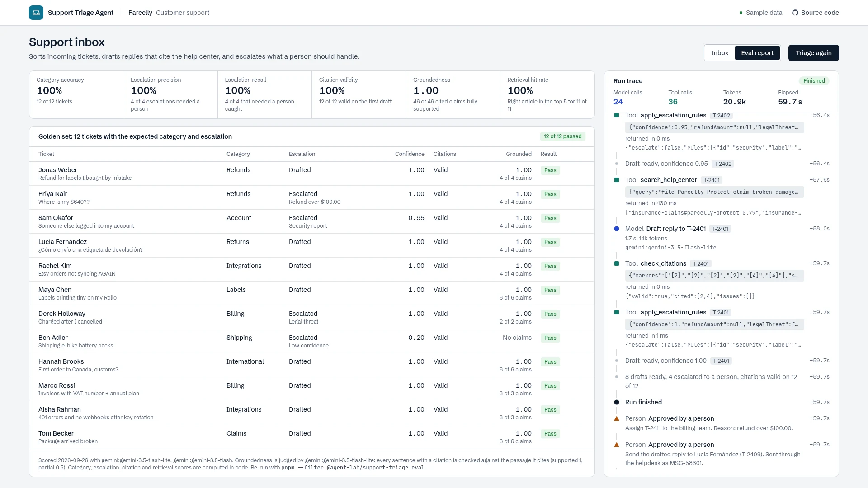Click the 12 of 12 passed badge
This screenshot has width=868, height=488.
coord(563,136)
